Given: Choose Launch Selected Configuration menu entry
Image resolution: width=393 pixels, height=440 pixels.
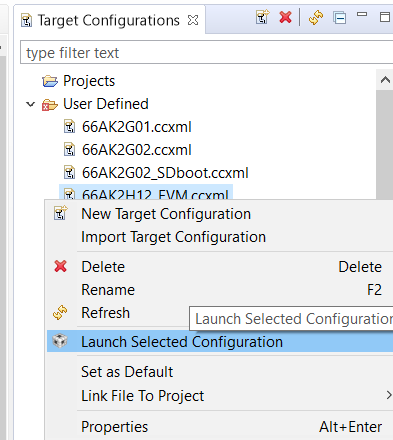Looking at the screenshot, I should (x=220, y=342).
